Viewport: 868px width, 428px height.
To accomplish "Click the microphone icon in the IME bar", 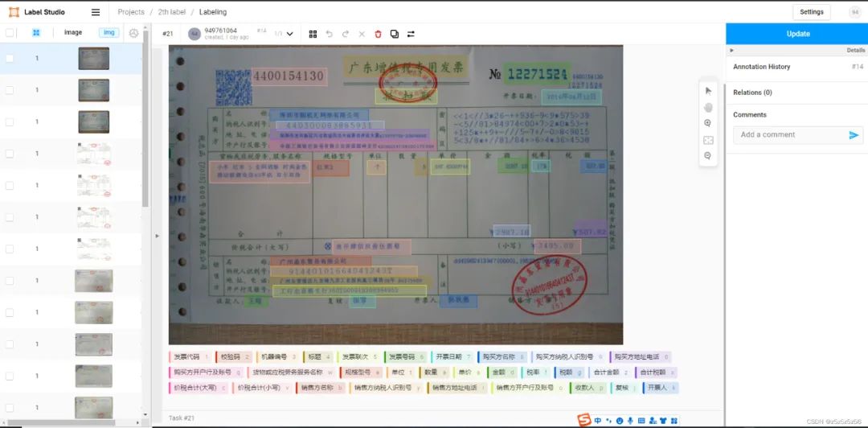I will tap(630, 421).
